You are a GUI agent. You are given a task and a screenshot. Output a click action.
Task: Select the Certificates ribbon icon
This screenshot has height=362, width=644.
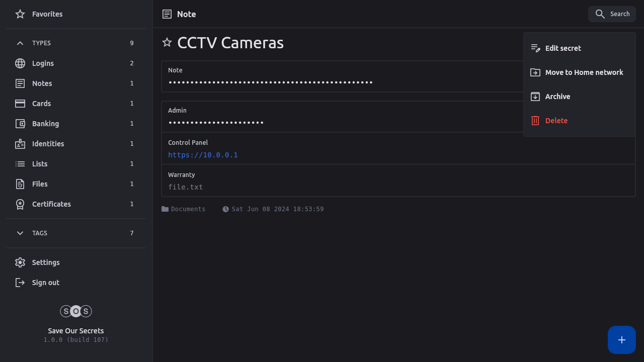[x=20, y=204]
